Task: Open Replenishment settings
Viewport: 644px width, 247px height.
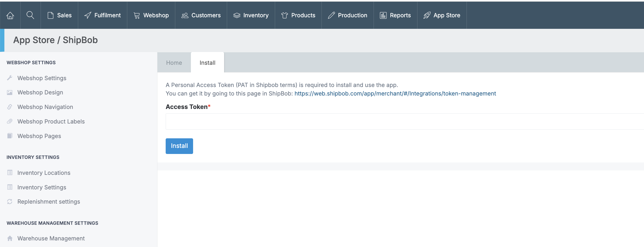Action: point(49,202)
